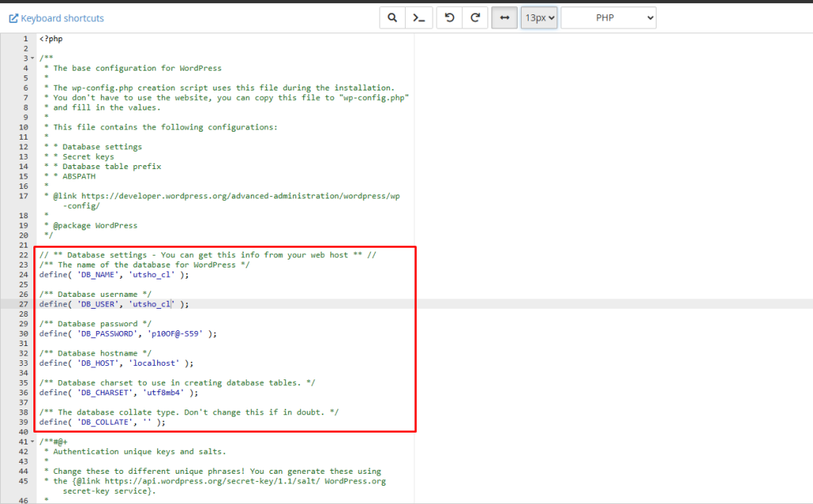Click the 'ABSPATH' comment line
Viewport: 813px width, 504px height.
pyautogui.click(x=70, y=176)
